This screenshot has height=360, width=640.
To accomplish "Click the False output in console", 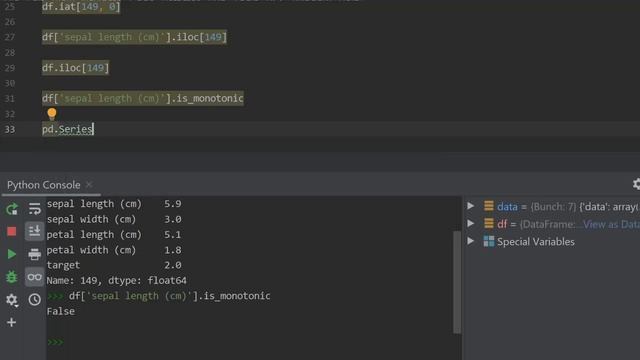I will [x=60, y=311].
